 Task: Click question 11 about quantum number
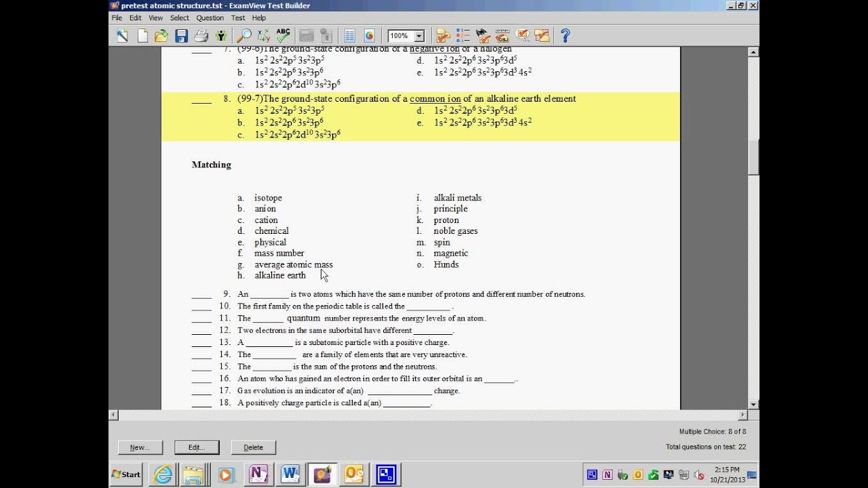pyautogui.click(x=361, y=318)
